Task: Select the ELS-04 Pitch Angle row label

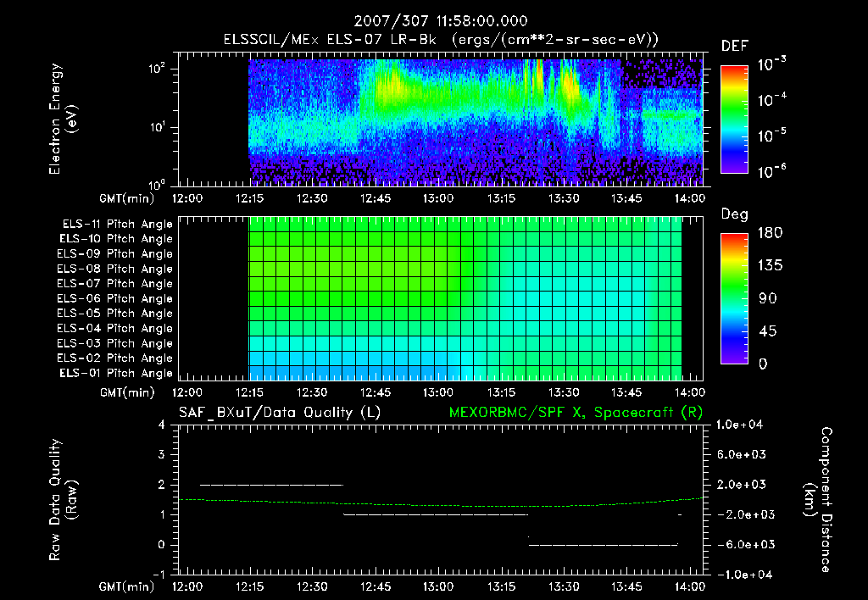Action: tap(115, 328)
